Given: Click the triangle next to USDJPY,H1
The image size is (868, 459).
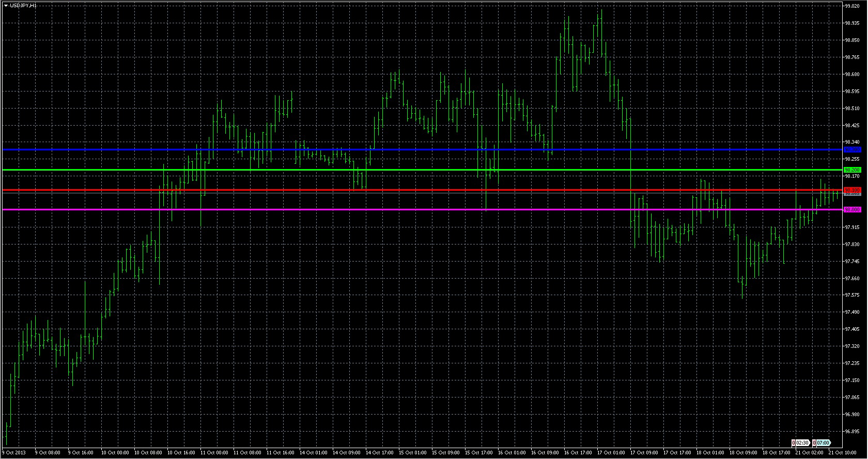Looking at the screenshot, I should click(x=6, y=5).
